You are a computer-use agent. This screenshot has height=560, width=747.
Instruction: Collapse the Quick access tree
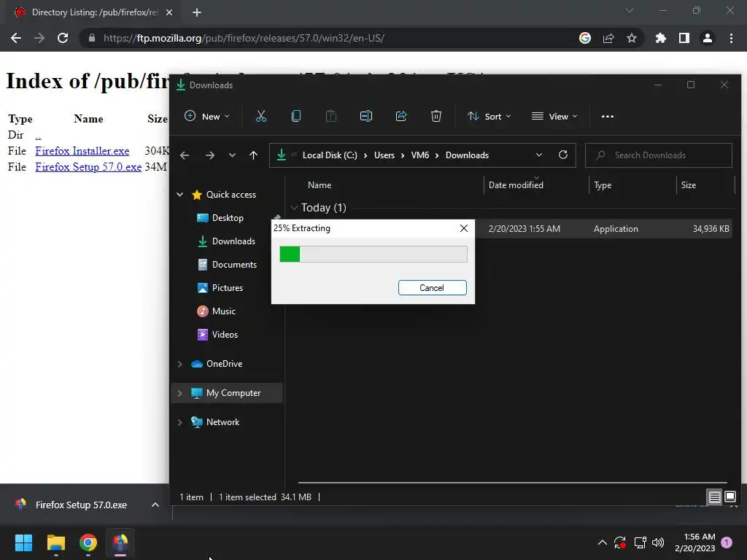[180, 194]
